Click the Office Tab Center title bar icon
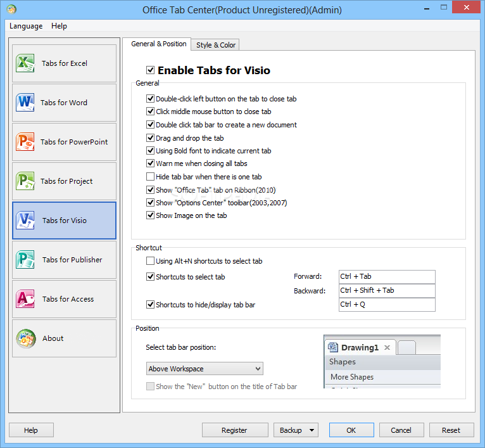This screenshot has width=485, height=448. tap(11, 10)
